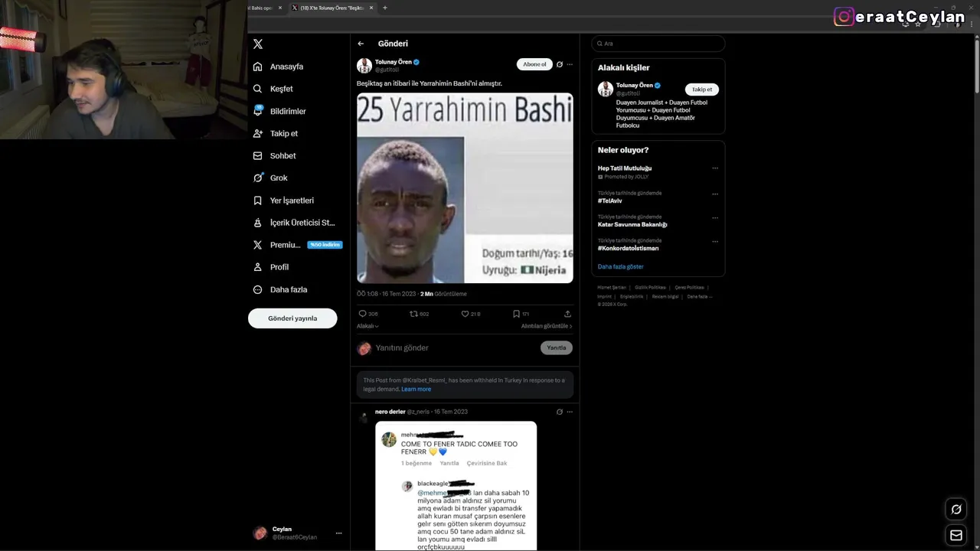This screenshot has height=551, width=980.
Task: Expand footer Daha fazla link
Action: click(700, 296)
